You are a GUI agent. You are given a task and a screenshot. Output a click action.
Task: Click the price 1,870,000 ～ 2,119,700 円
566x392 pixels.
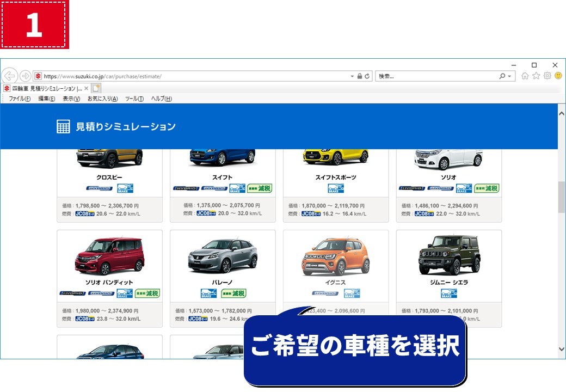click(x=333, y=206)
